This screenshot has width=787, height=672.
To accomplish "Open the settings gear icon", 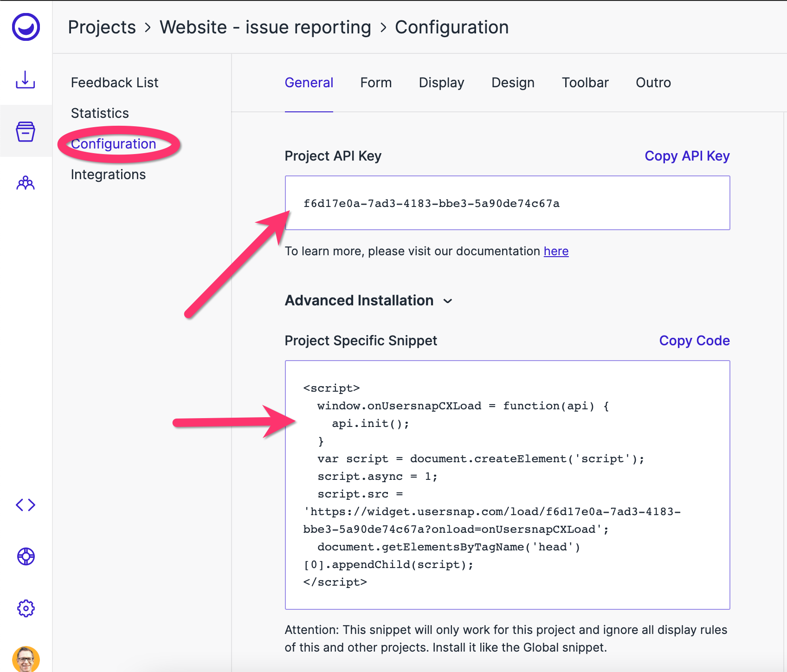I will coord(26,608).
